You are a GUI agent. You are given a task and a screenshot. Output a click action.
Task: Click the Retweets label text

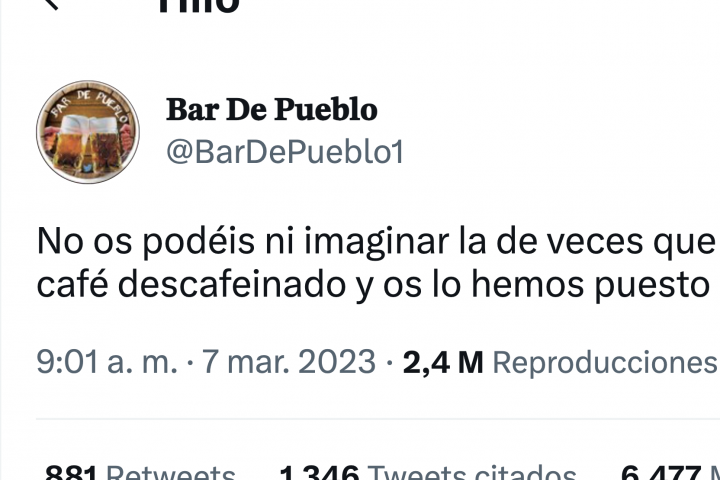pyautogui.click(x=171, y=472)
